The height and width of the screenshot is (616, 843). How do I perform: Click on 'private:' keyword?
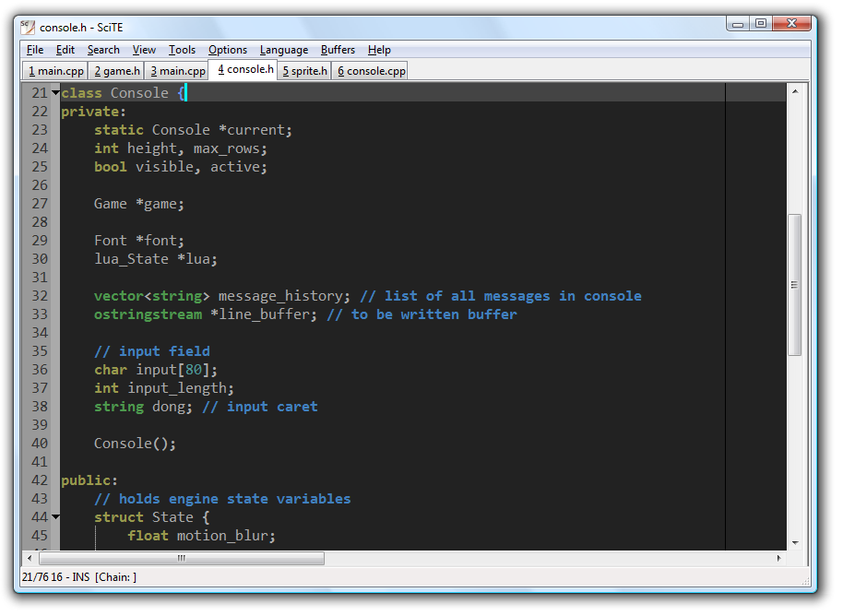tap(93, 112)
